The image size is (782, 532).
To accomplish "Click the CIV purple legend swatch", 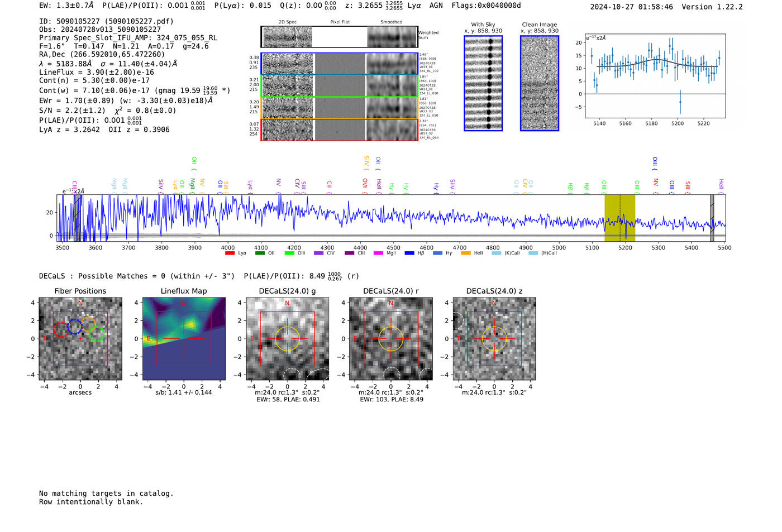I will [x=318, y=253].
